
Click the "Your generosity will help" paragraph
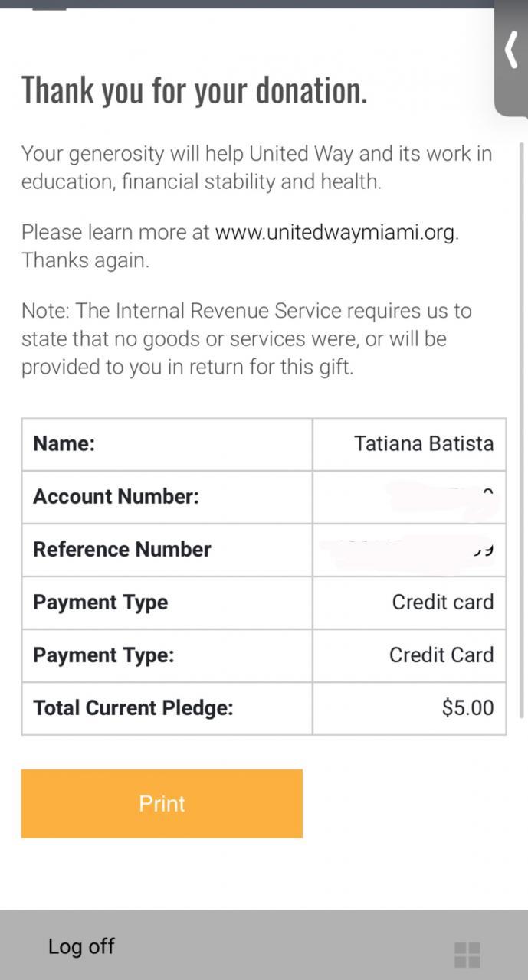(256, 168)
